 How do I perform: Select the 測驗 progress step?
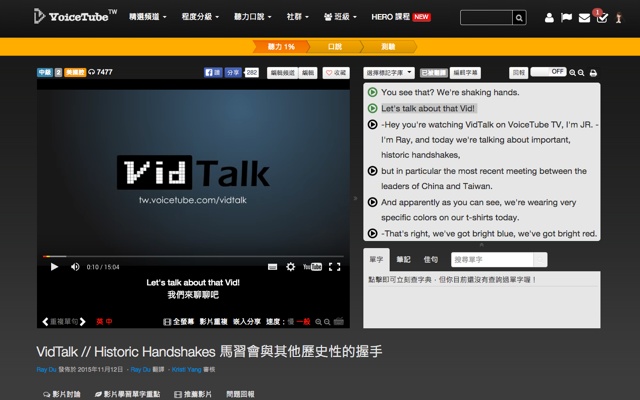click(x=388, y=47)
